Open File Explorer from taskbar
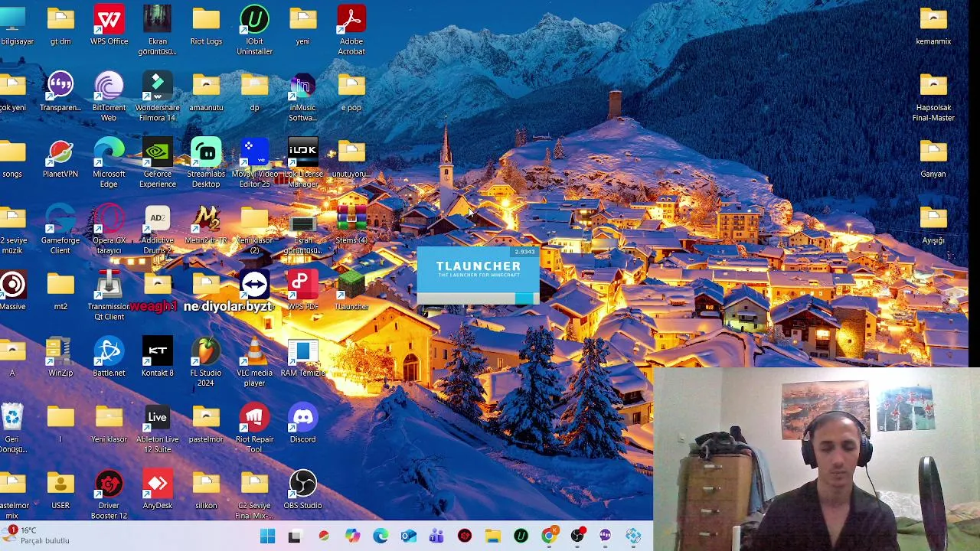 click(x=492, y=536)
